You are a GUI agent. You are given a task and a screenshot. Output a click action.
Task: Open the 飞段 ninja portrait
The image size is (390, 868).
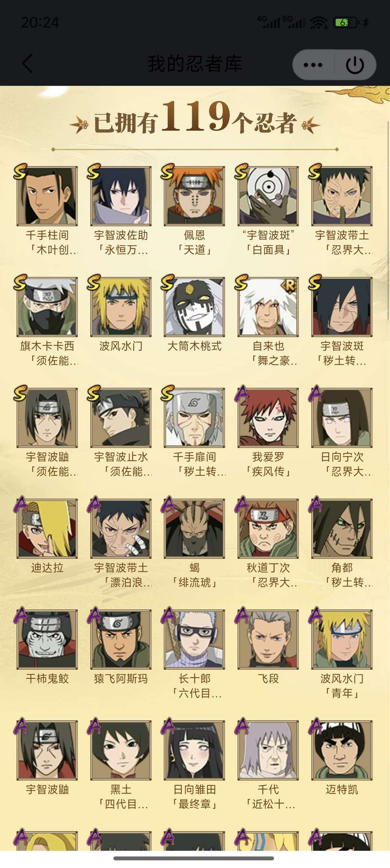pyautogui.click(x=268, y=640)
